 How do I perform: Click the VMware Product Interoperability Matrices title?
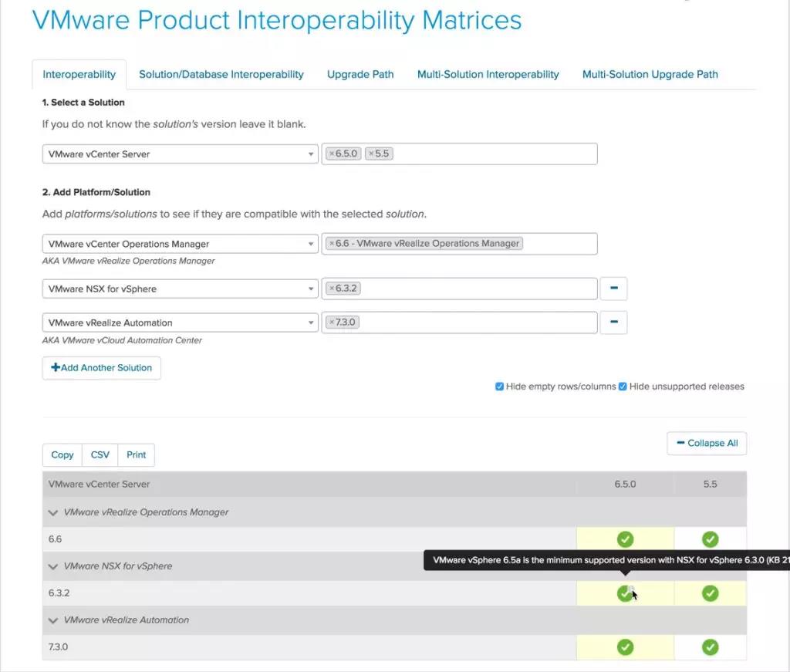point(277,21)
